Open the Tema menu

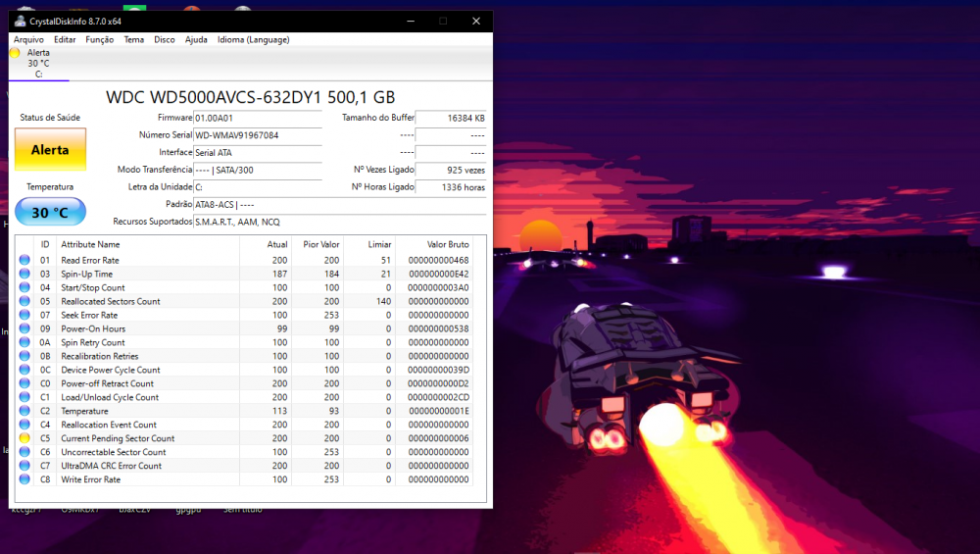point(134,40)
